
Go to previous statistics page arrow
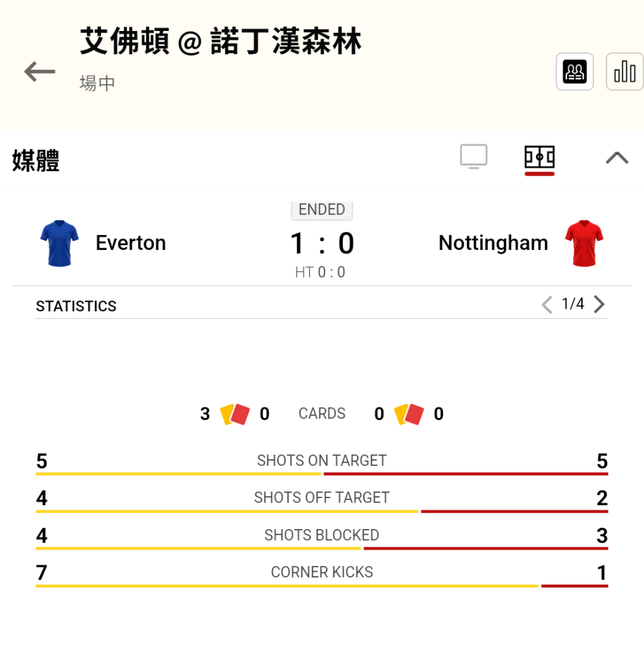546,304
